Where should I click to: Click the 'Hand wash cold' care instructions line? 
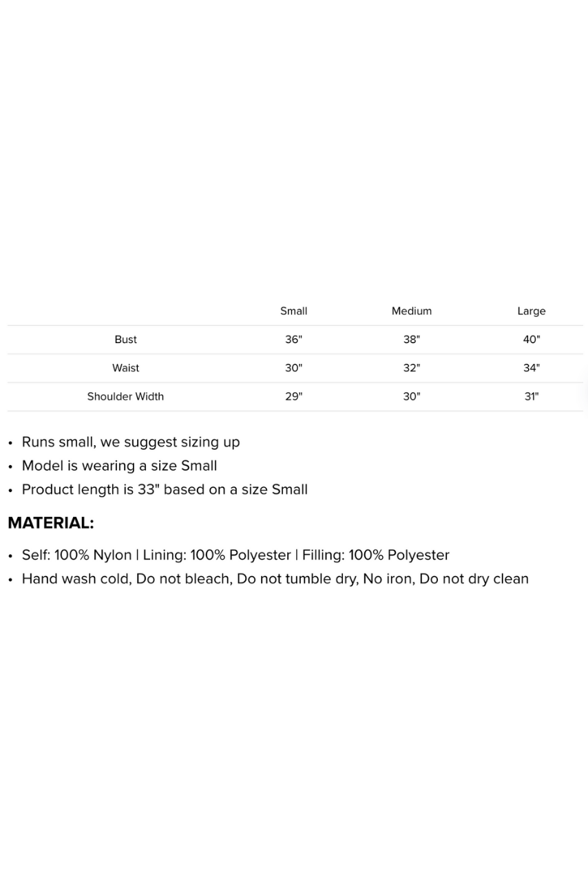[275, 579]
